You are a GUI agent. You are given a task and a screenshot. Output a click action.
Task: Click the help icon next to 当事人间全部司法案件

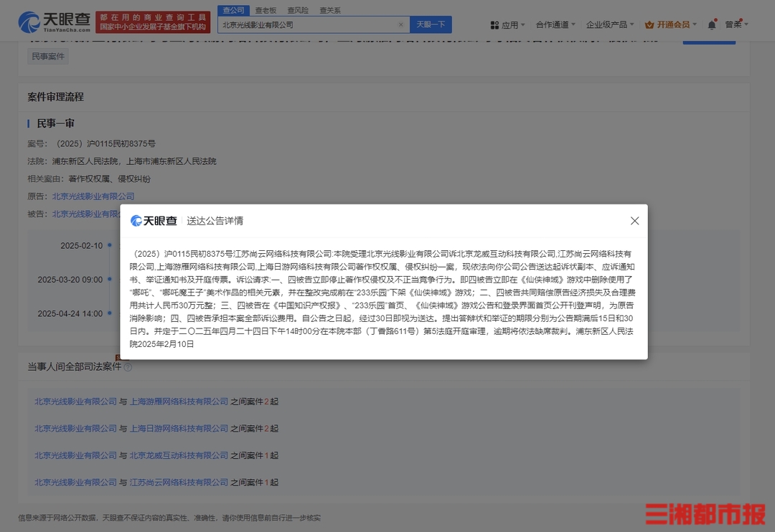128,367
